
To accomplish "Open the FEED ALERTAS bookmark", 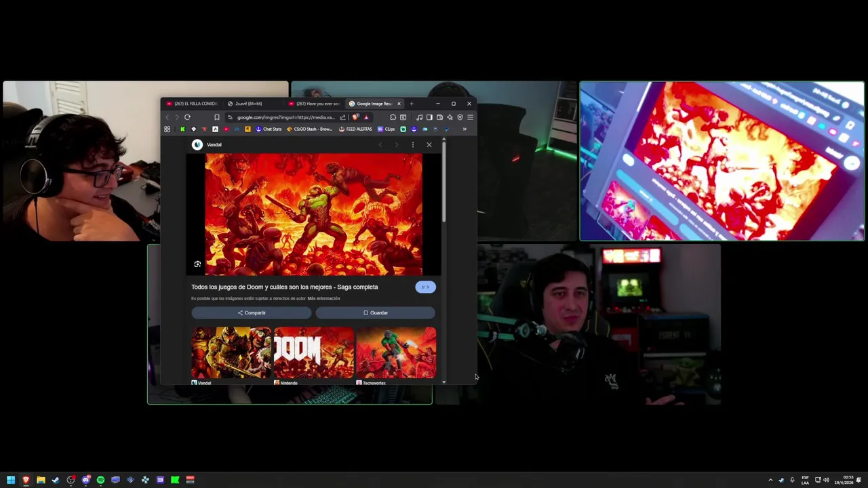I will [x=356, y=129].
